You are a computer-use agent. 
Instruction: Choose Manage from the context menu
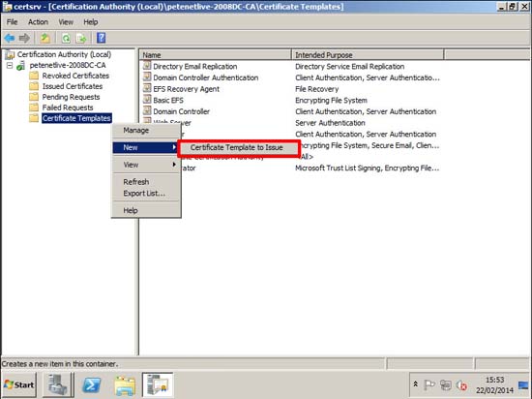point(146,131)
